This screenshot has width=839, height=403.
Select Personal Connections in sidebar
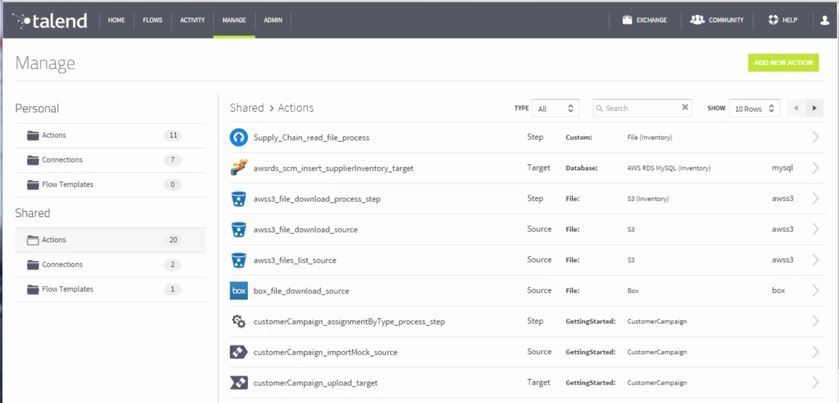(x=62, y=160)
